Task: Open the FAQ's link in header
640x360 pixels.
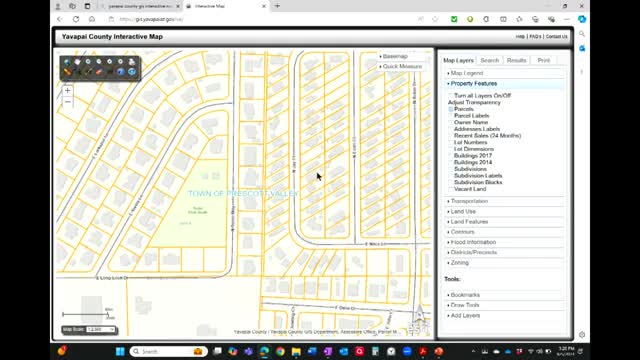Action: click(535, 37)
